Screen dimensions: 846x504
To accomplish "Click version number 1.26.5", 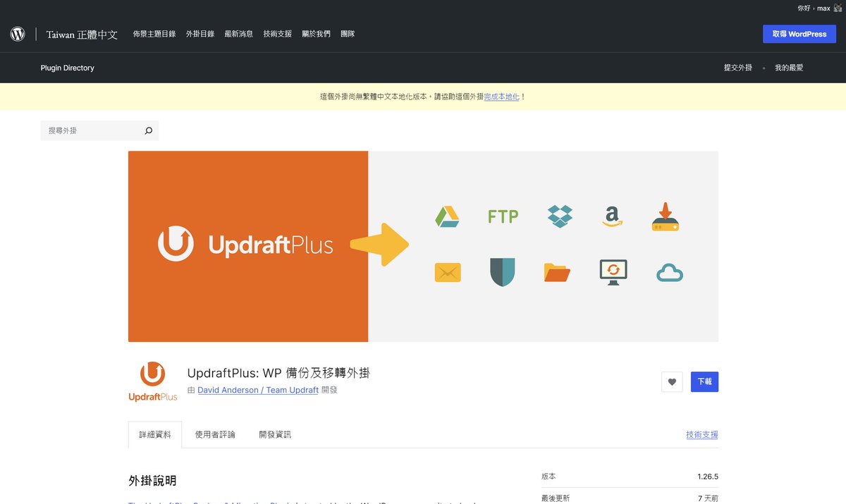I will 708,477.
